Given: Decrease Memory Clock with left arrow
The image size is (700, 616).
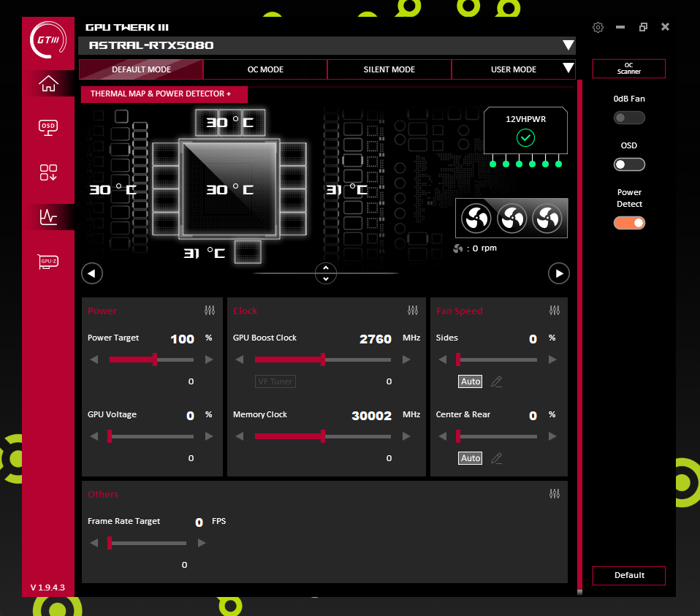Looking at the screenshot, I should coord(239,436).
